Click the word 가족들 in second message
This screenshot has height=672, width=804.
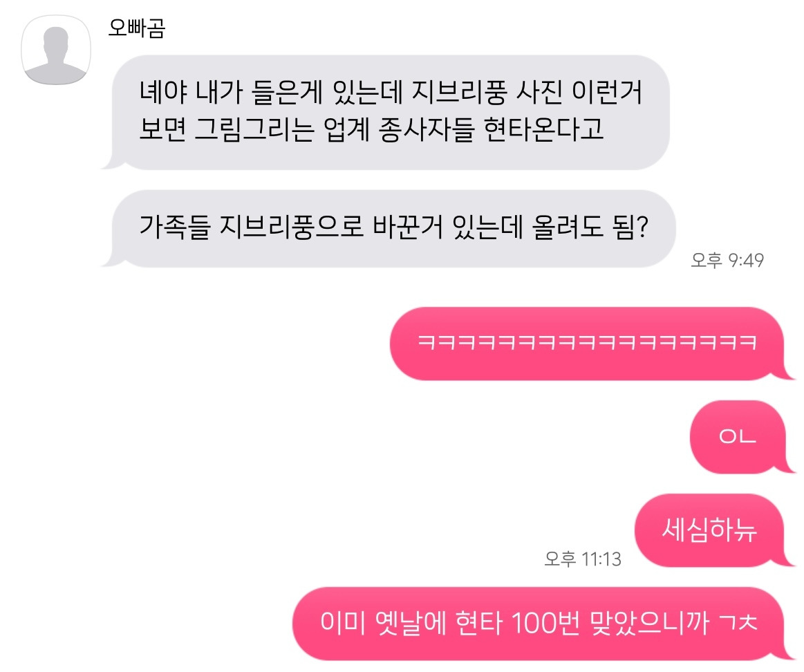click(175, 227)
